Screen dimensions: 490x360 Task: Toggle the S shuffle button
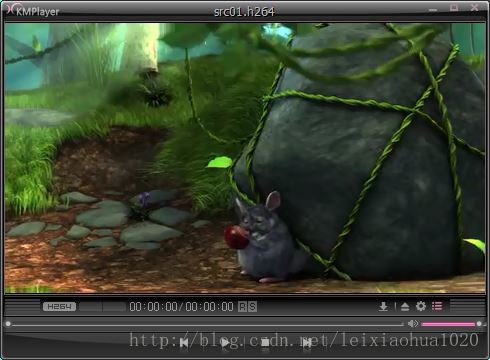tap(252, 306)
